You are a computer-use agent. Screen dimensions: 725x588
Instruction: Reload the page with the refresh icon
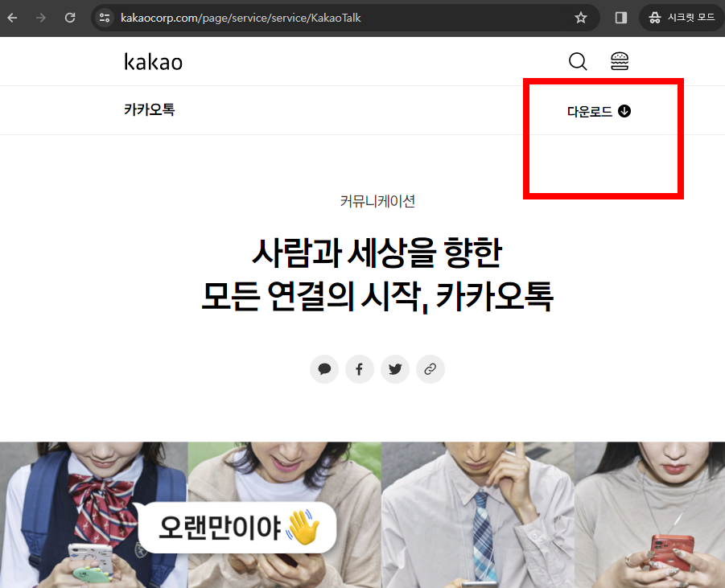click(70, 17)
